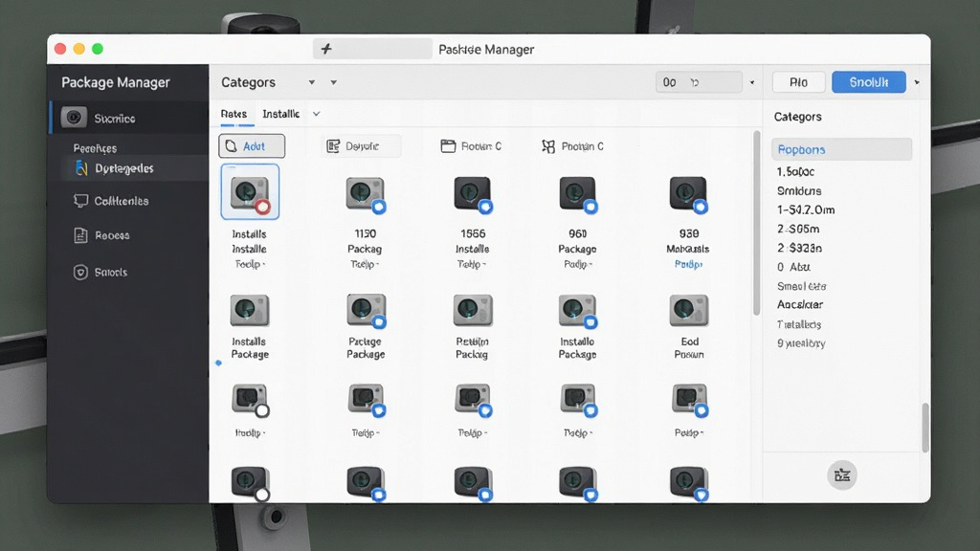Select the Eod Pooun package icon
Screen dimensions: 980x551
click(x=689, y=311)
